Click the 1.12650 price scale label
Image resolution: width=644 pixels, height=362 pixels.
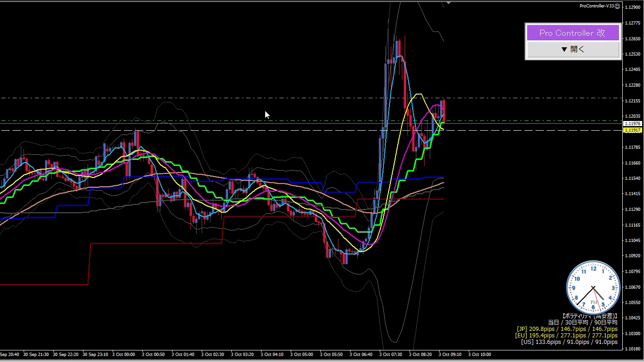633,38
